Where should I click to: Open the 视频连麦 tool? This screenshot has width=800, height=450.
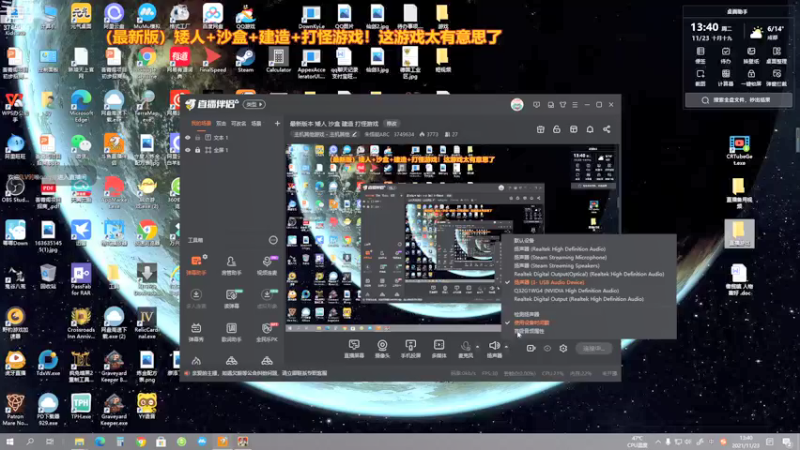(x=267, y=265)
